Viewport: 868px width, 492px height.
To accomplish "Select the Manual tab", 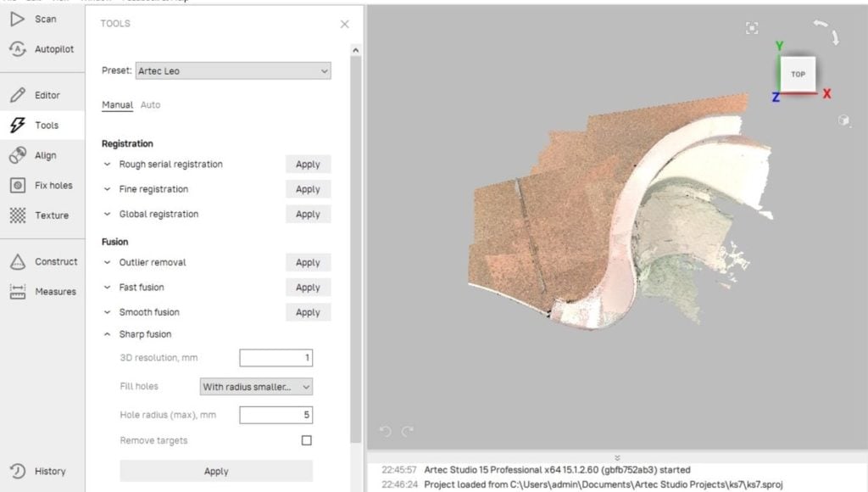I will point(117,104).
